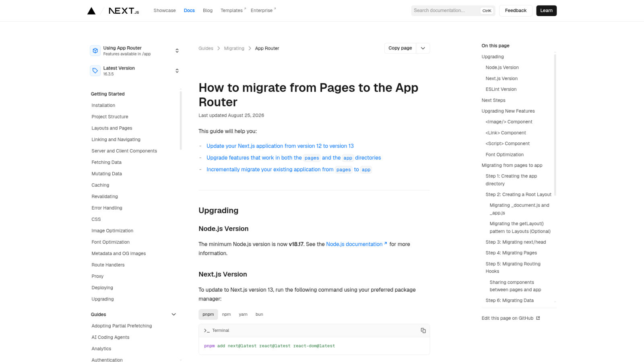Click the external link icon beside Edit on GitHub
The image size is (644, 362).
[x=538, y=318]
